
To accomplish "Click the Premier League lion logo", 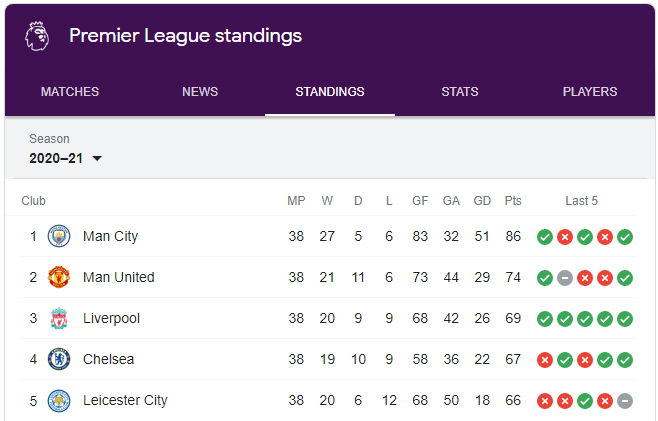I will 37,36.
